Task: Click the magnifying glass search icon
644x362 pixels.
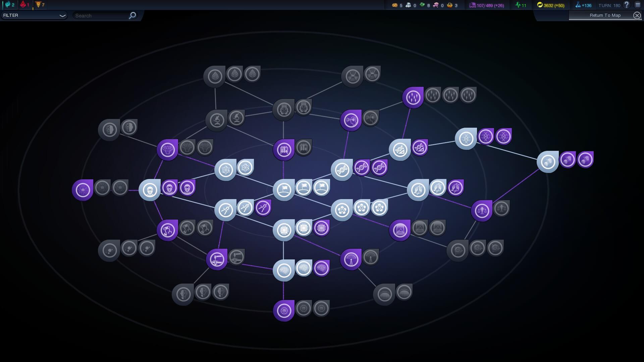Action: coord(132,15)
